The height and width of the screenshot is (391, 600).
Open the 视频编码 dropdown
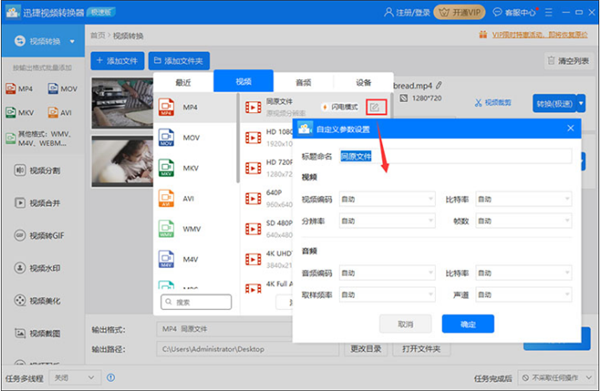click(387, 199)
